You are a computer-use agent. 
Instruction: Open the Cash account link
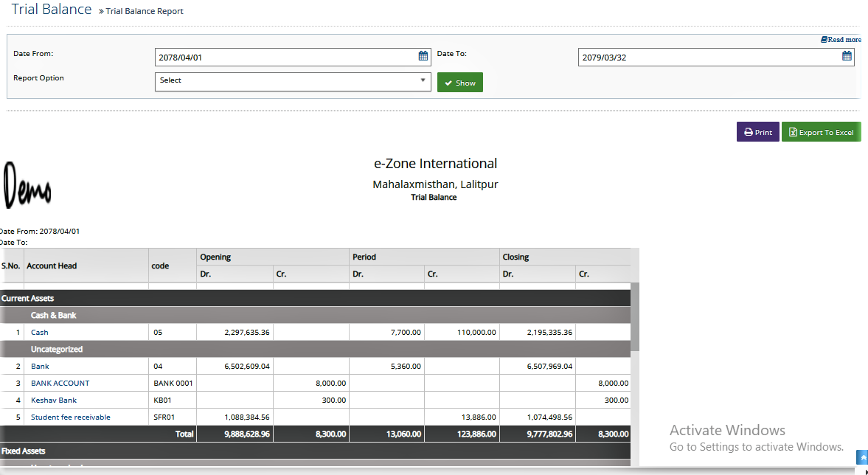pyautogui.click(x=39, y=332)
